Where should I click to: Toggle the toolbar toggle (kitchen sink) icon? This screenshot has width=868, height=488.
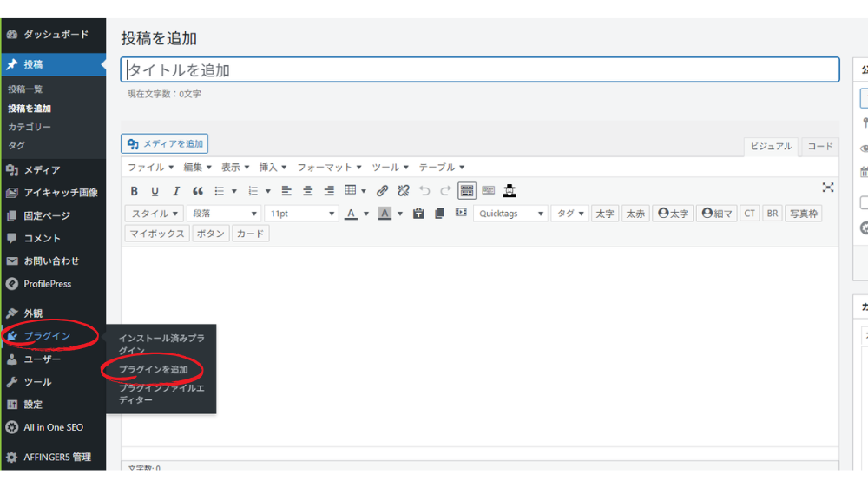point(467,190)
